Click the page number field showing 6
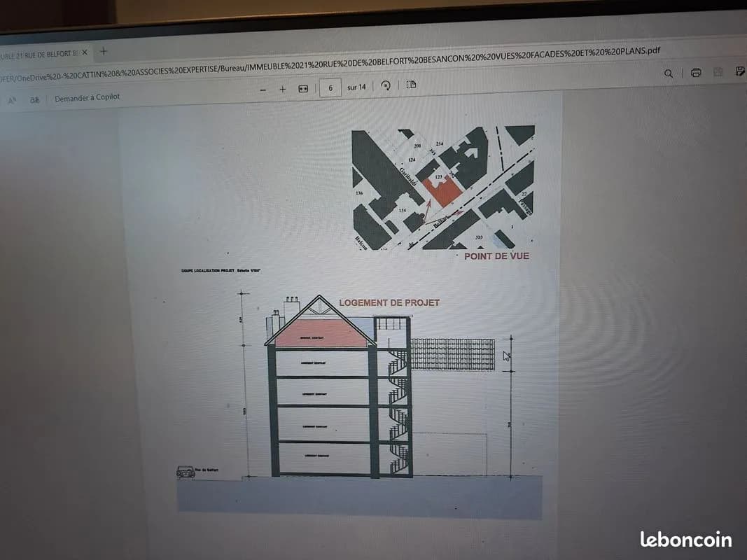Screen dimensions: 747x560 tap(330, 88)
